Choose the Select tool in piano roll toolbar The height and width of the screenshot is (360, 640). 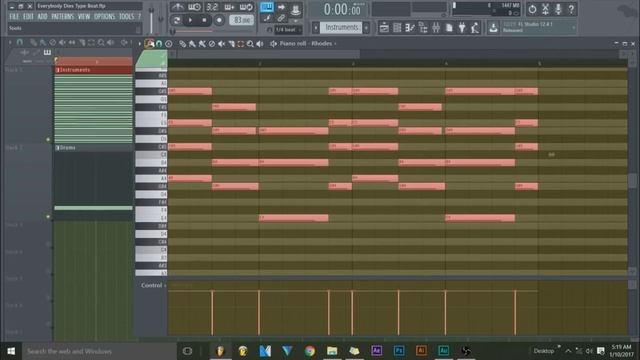coord(241,44)
